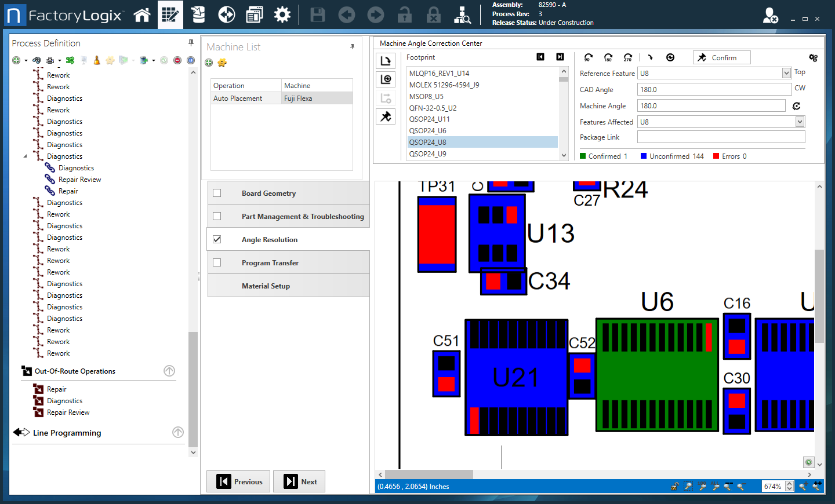Refresh the Machine Angle value
Image resolution: width=835 pixels, height=504 pixels.
click(796, 105)
